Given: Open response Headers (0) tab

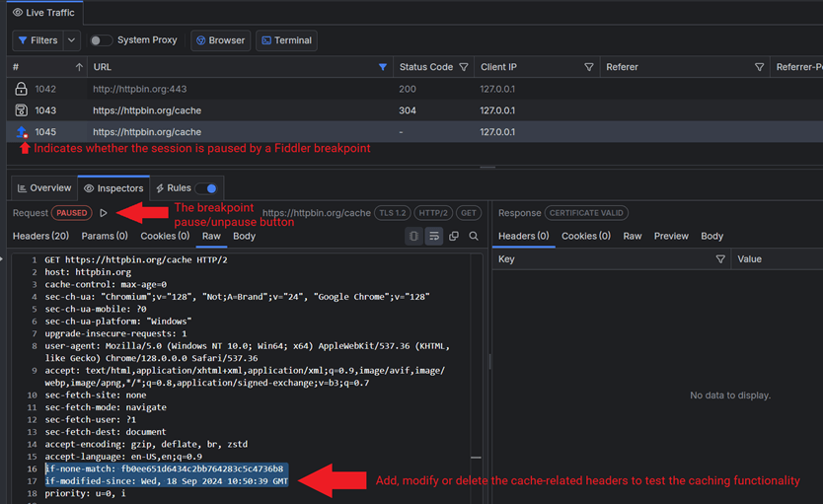Looking at the screenshot, I should (x=523, y=236).
